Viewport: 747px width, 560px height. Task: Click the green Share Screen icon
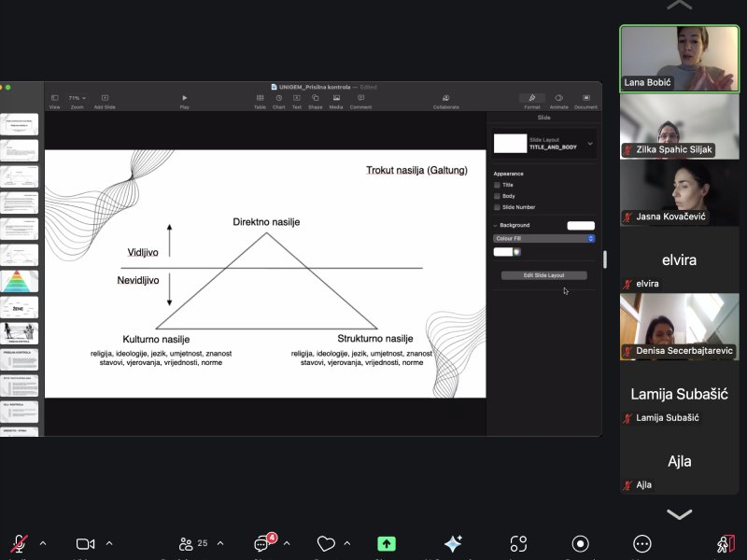click(x=387, y=543)
